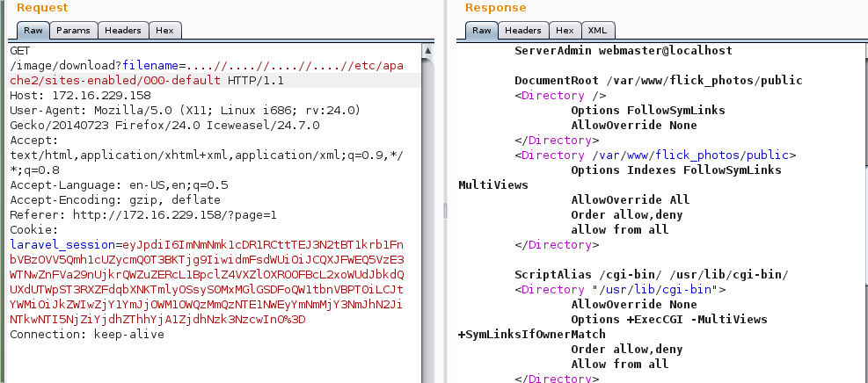Click the Options +ExecCGI -MultiViews line

[669, 320]
